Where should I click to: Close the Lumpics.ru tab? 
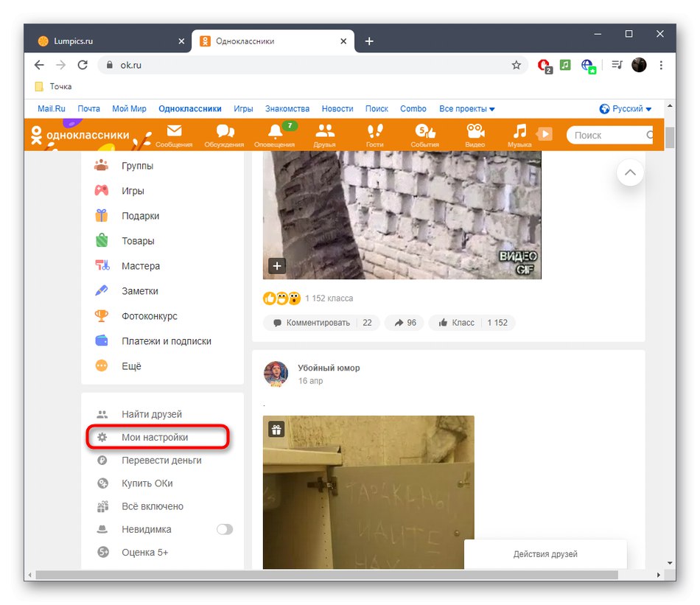point(181,41)
